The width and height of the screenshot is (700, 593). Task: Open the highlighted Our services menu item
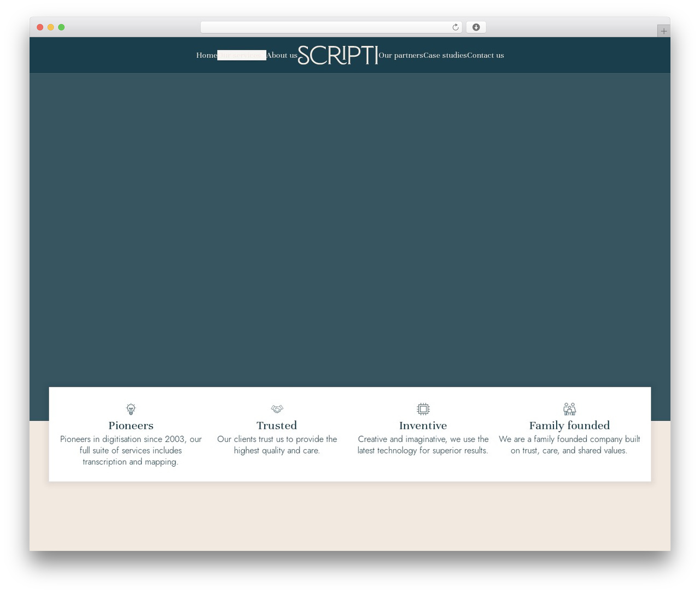coord(242,55)
